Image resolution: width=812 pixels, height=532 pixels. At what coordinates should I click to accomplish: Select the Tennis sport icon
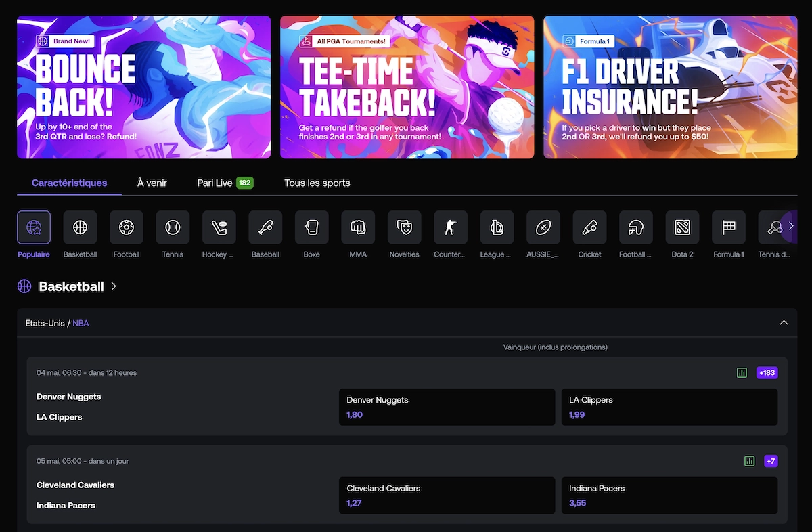[x=173, y=227]
